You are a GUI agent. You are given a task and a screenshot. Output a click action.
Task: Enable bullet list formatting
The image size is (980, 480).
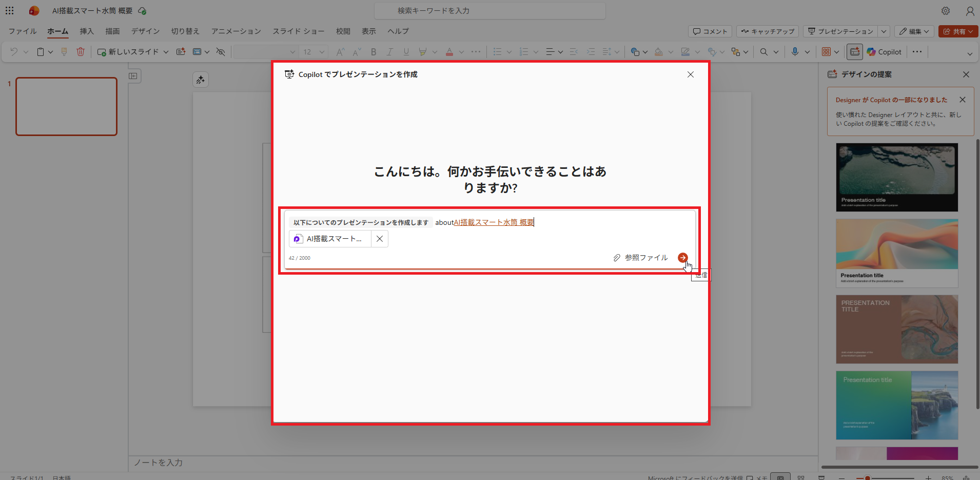tap(498, 51)
